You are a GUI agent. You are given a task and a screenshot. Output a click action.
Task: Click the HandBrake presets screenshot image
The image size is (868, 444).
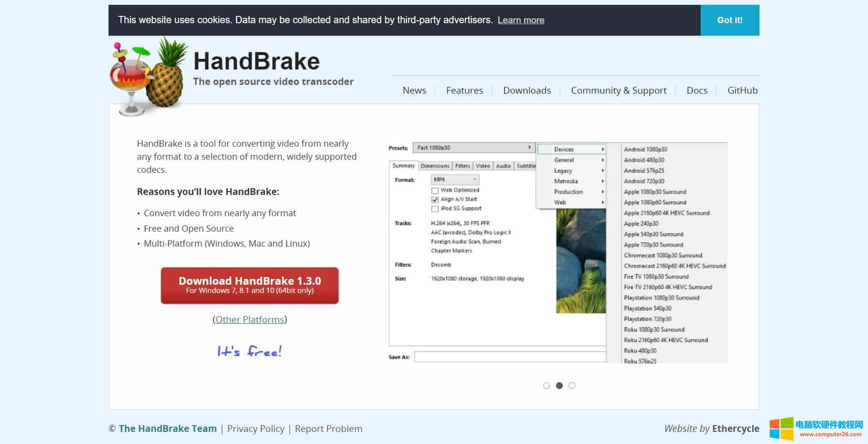558,253
